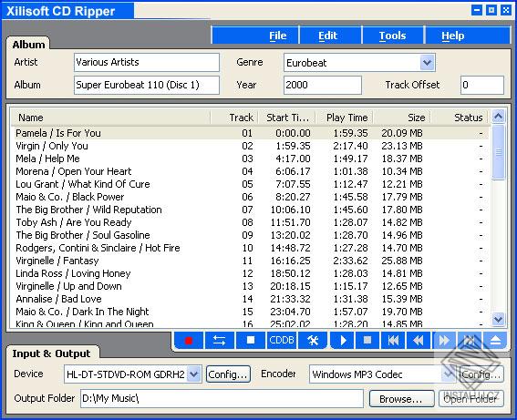Screen dimensions: 517x420
Task: Expand the Genre dropdown
Action: click(427, 62)
